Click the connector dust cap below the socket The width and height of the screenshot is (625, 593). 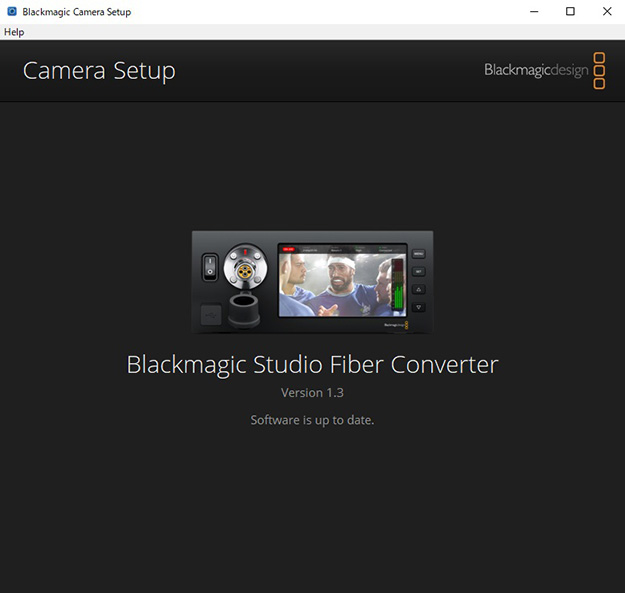coord(243,310)
